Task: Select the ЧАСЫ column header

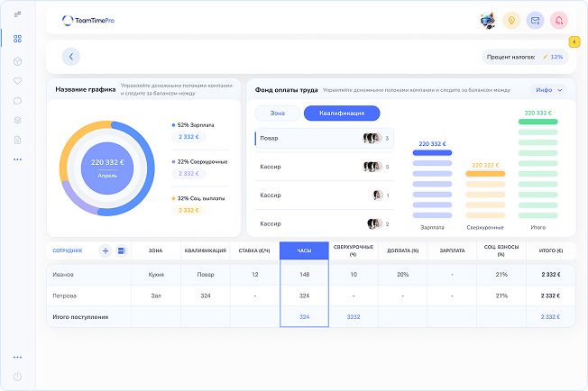Action: pyautogui.click(x=303, y=250)
